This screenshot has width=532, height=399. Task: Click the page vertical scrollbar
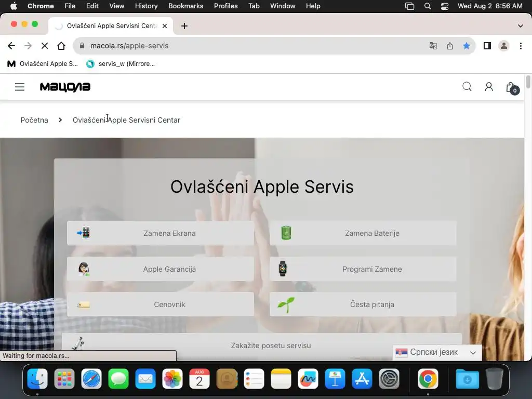click(528, 82)
